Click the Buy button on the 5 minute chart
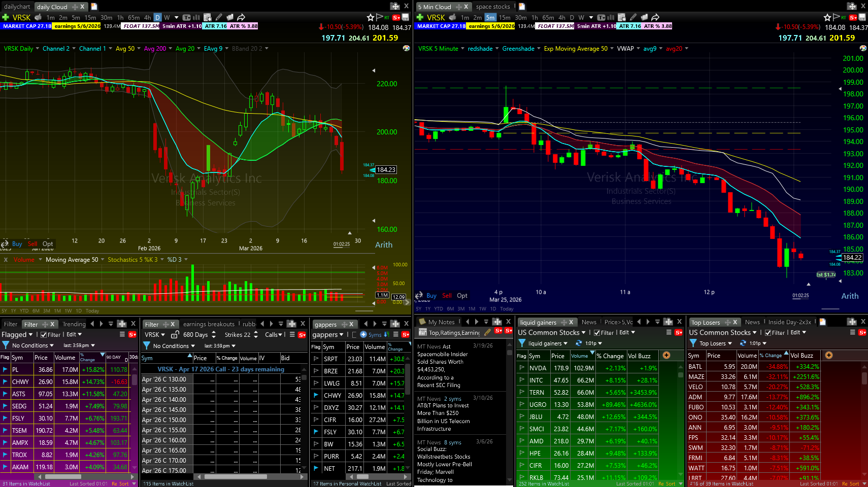This screenshot has width=868, height=487. (431, 296)
